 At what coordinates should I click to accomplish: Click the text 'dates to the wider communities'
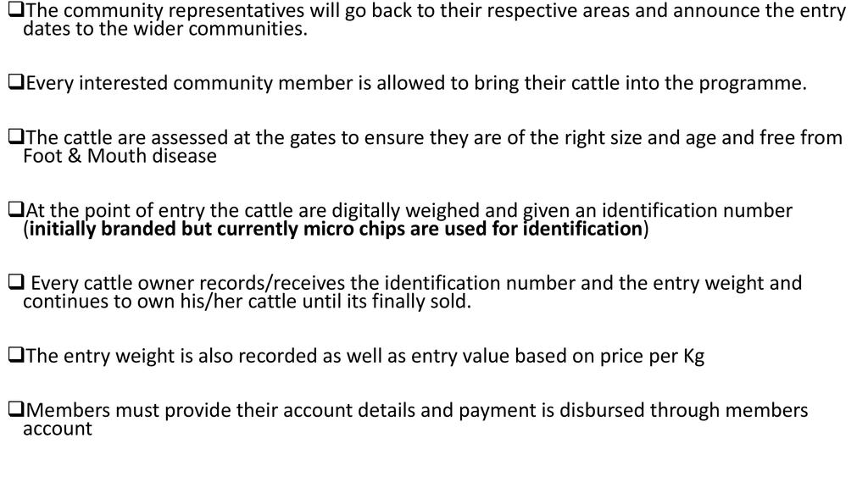[164, 30]
